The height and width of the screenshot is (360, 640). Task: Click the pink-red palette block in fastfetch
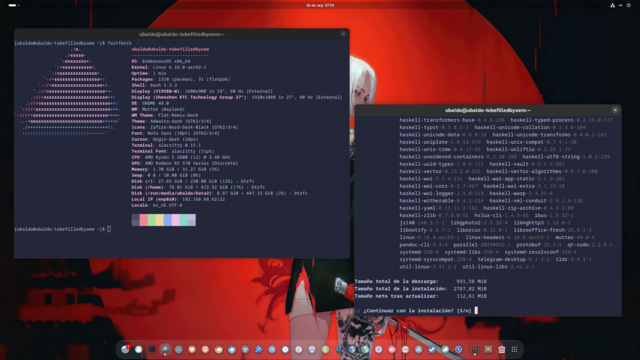pos(144,220)
